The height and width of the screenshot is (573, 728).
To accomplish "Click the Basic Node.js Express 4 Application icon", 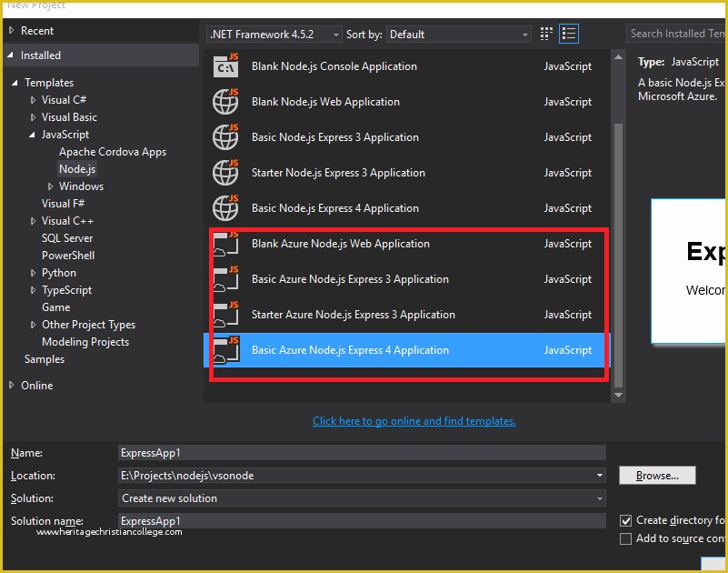I will point(225,207).
